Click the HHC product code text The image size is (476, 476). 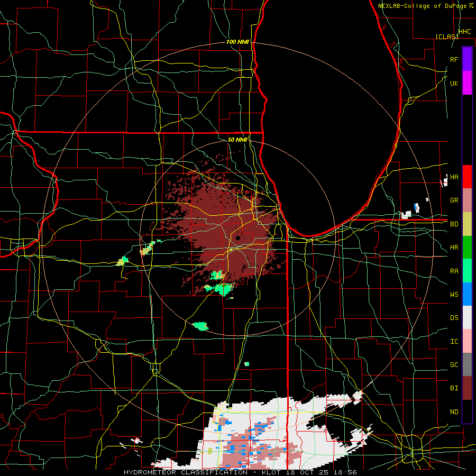464,32
